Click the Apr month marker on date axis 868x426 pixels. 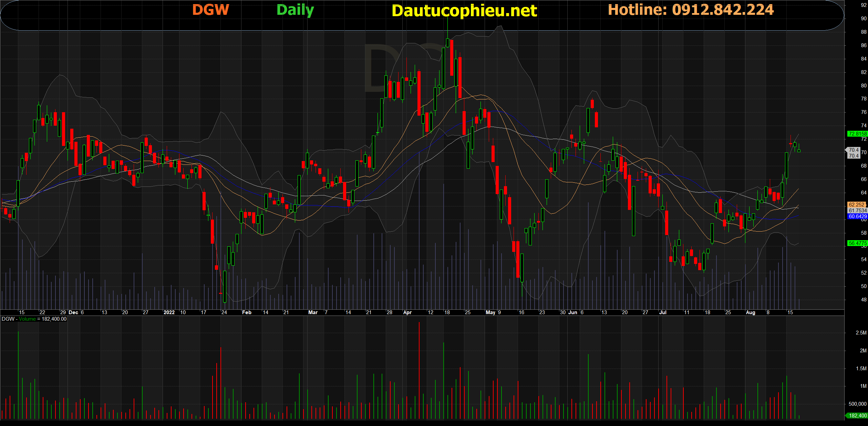[407, 312]
